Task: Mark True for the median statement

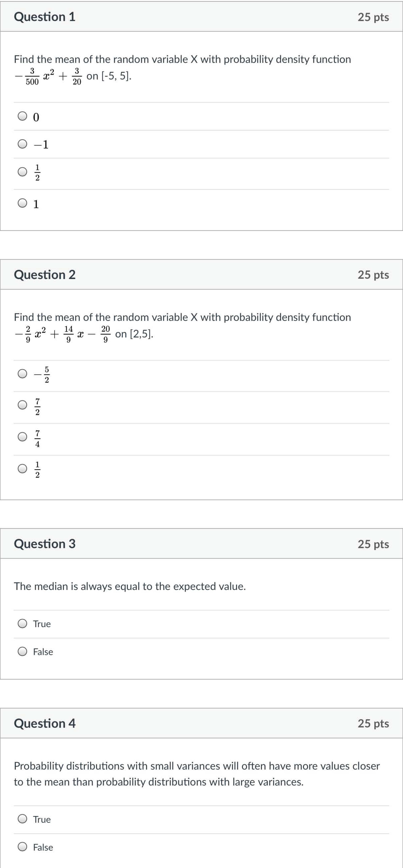Action: tap(23, 624)
